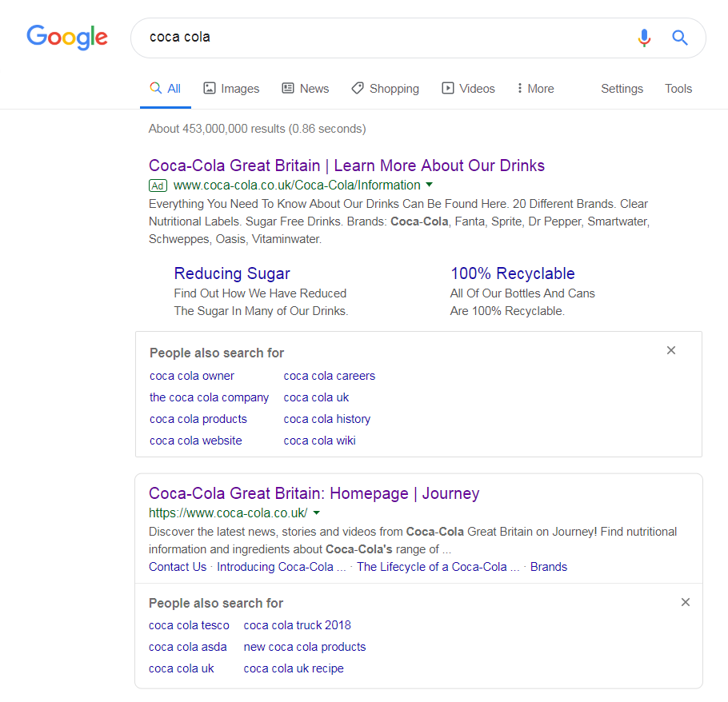The width and height of the screenshot is (728, 702).
Task: Search for coca cola uk recipe
Action: [x=294, y=668]
